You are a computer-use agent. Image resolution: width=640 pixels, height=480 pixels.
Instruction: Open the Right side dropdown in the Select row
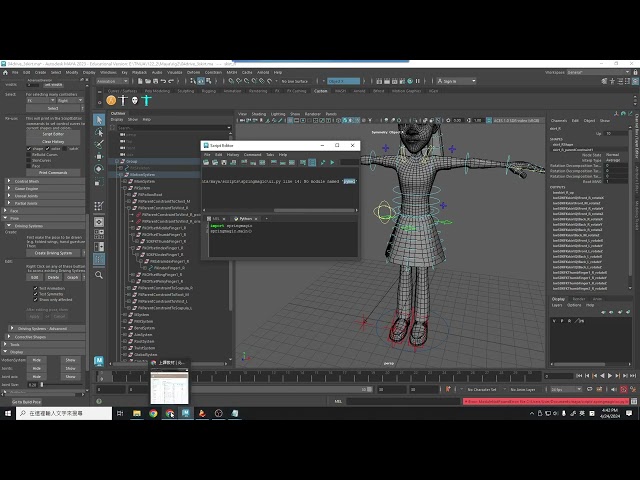70,100
